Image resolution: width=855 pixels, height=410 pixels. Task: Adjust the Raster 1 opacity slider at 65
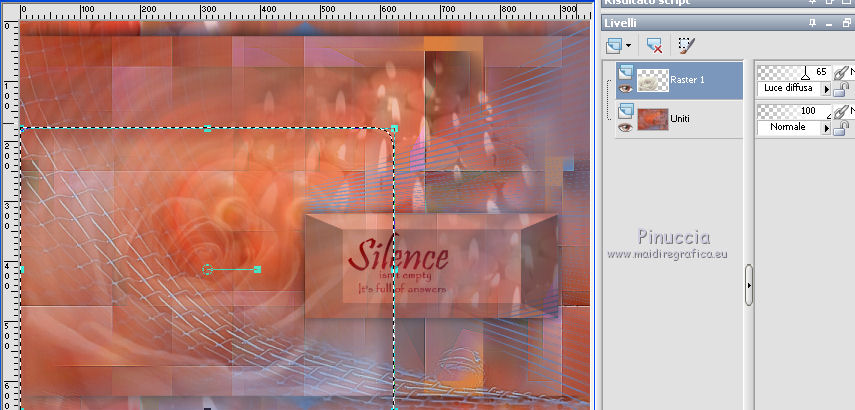coord(794,72)
